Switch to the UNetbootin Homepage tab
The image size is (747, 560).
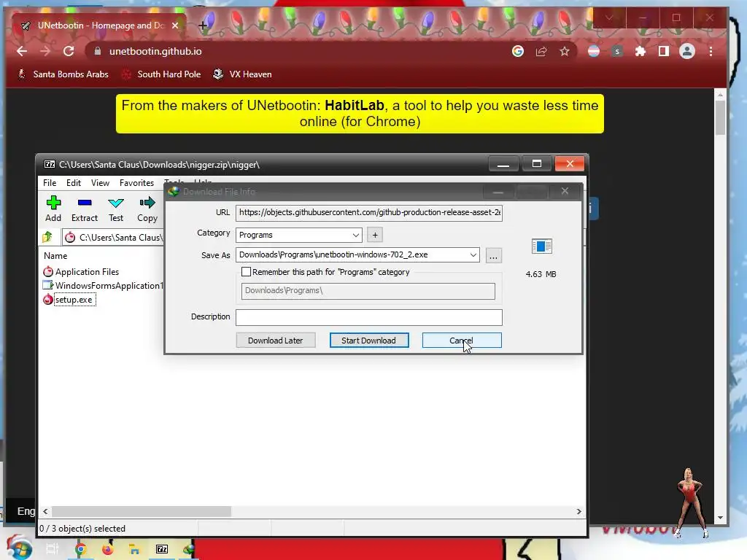pos(101,26)
